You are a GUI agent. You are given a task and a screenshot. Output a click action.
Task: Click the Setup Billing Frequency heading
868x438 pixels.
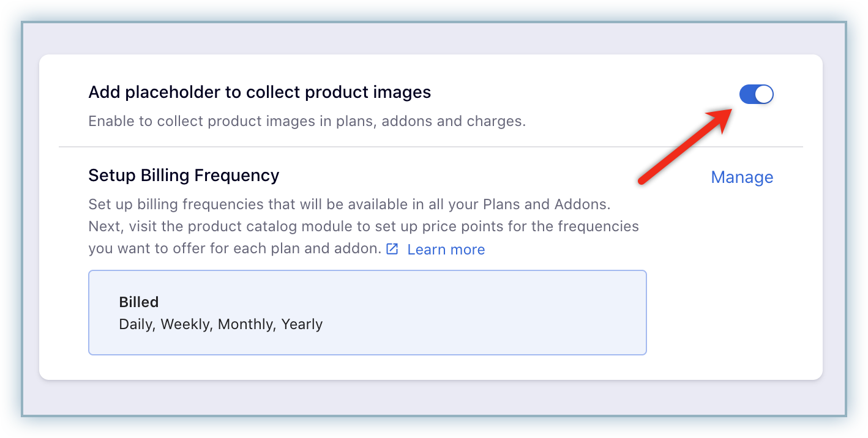[183, 176]
